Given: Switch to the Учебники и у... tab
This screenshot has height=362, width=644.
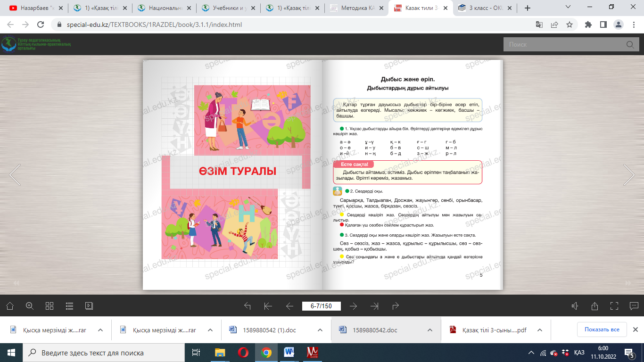Looking at the screenshot, I should (227, 8).
